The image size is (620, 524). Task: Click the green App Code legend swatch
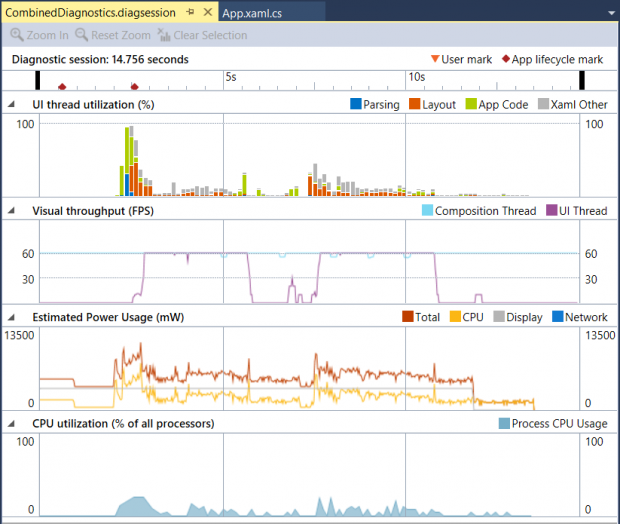470,104
